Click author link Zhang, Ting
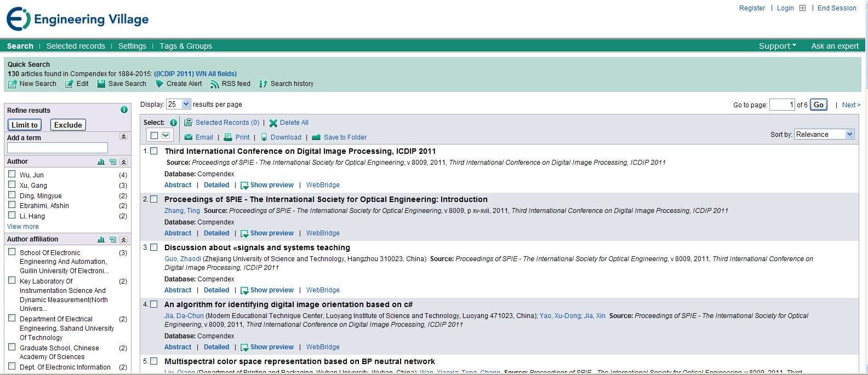The image size is (868, 375). tap(182, 211)
